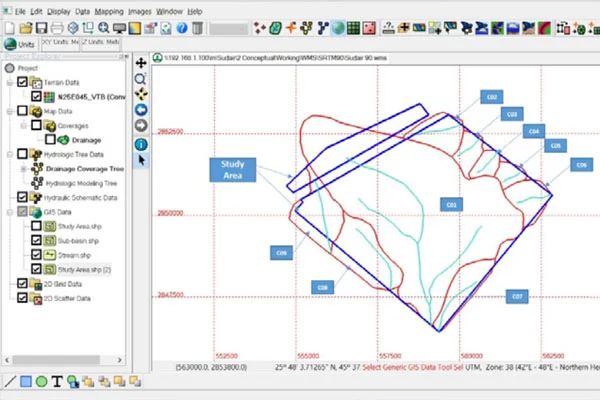Click the blue Get Info tool icon

click(x=141, y=145)
